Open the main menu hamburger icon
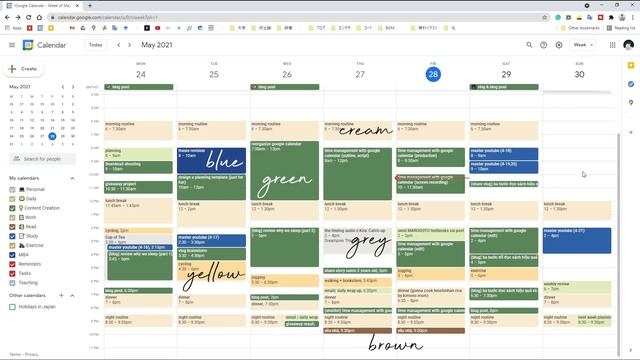 tap(12, 45)
